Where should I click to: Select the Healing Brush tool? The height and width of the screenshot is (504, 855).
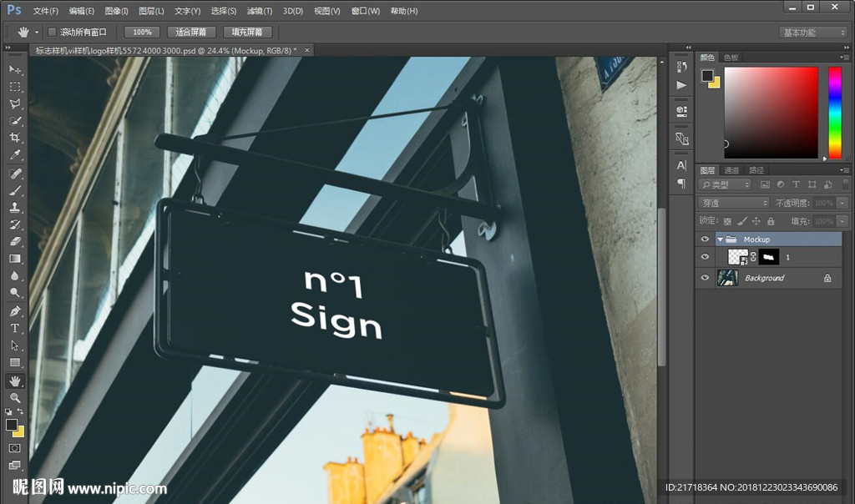tap(15, 174)
